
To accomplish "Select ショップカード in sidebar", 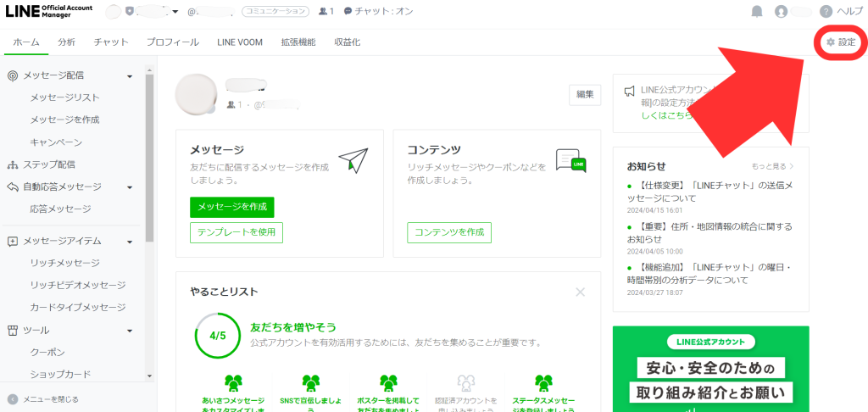I will coord(60,375).
